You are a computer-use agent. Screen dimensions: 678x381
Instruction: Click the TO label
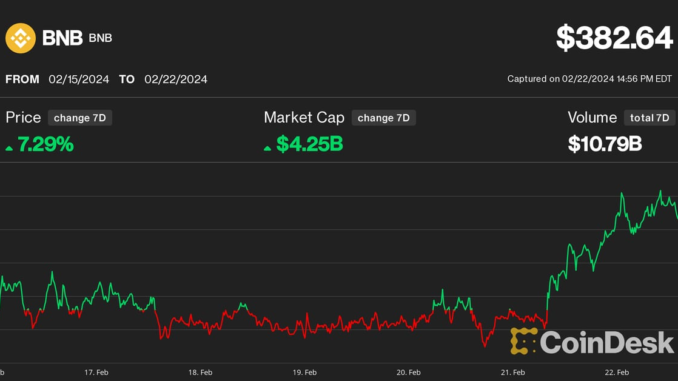127,79
